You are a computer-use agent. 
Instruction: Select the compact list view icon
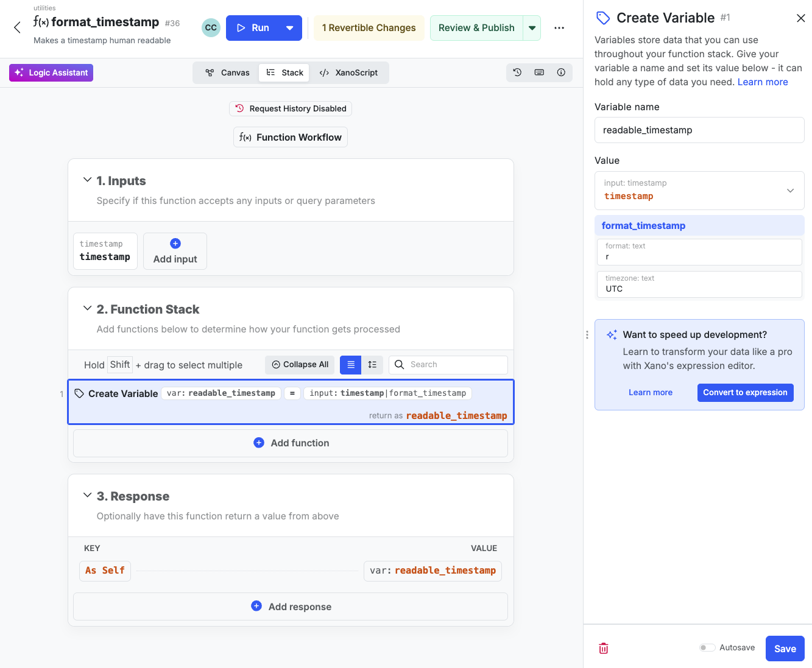350,365
